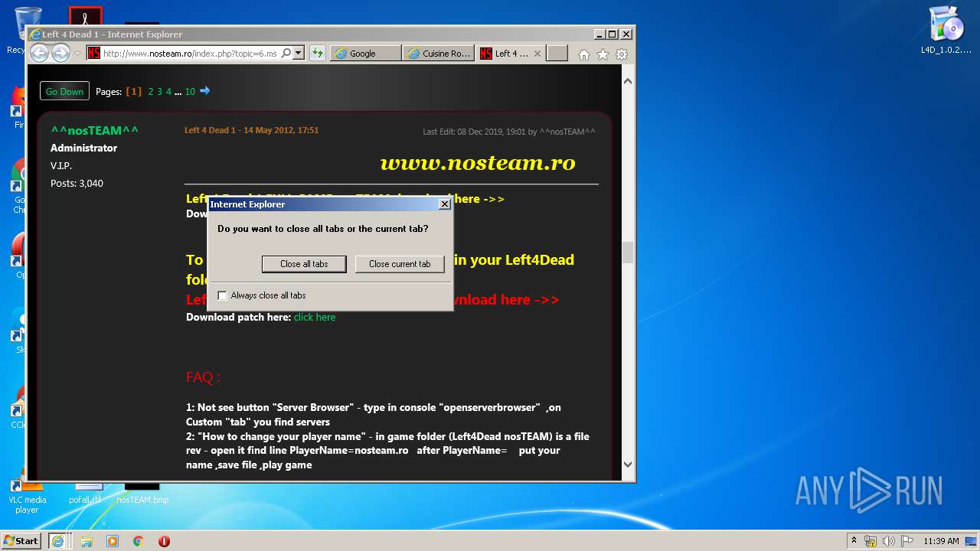Screen dimensions: 980x551
Task: Go forward with the browser Forward arrow
Action: pyautogui.click(x=60, y=53)
